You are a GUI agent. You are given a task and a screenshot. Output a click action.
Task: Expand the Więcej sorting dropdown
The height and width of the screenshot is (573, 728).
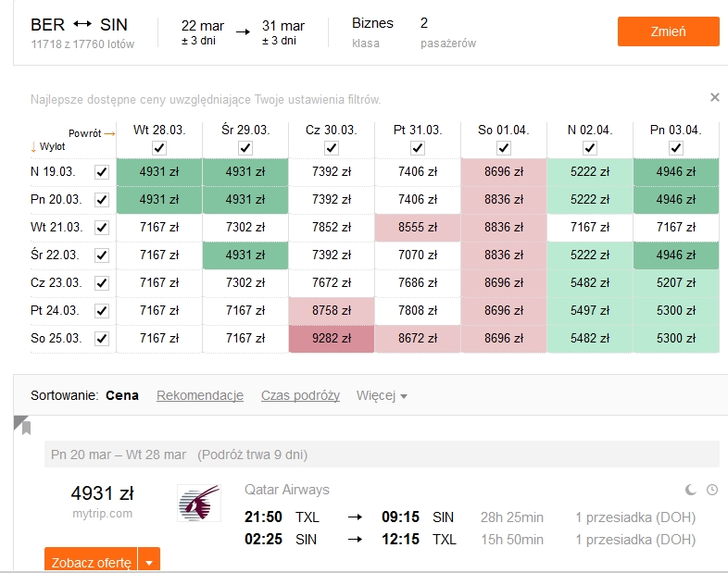coord(382,396)
